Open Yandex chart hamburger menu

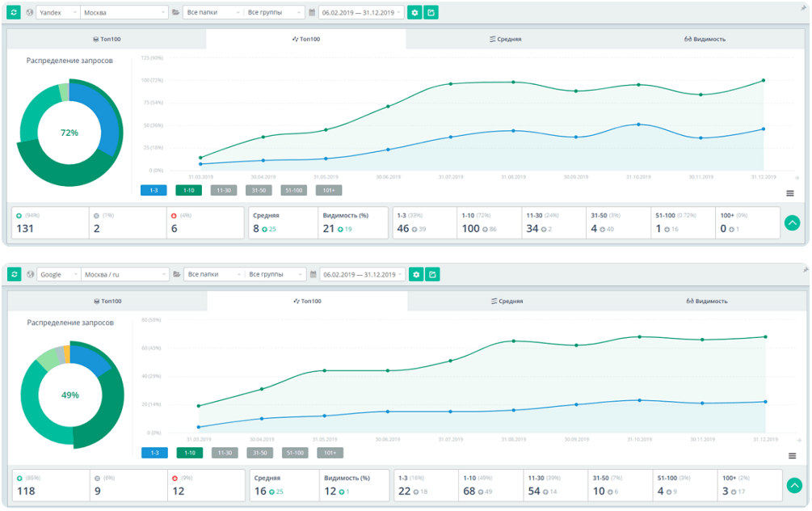(789, 193)
